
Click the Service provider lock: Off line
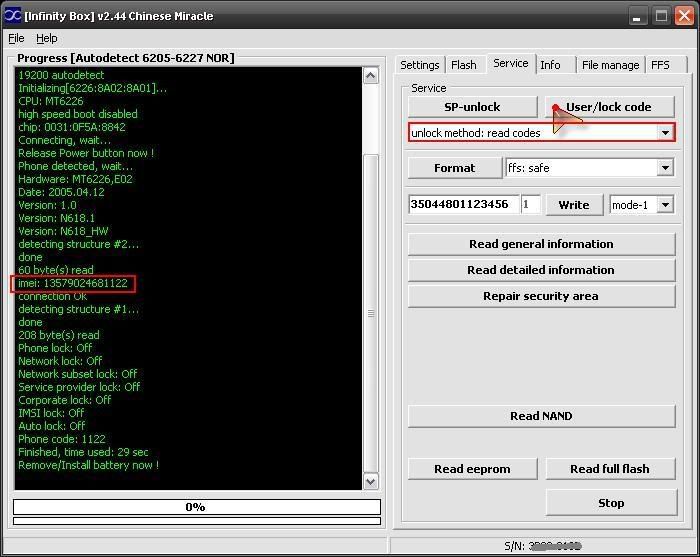coord(79,387)
